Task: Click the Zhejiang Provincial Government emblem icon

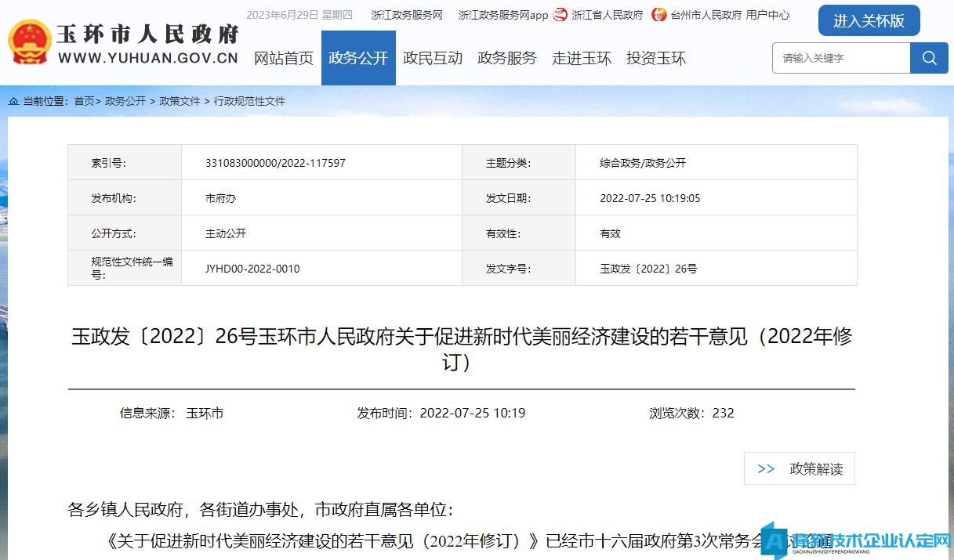Action: pos(560,15)
